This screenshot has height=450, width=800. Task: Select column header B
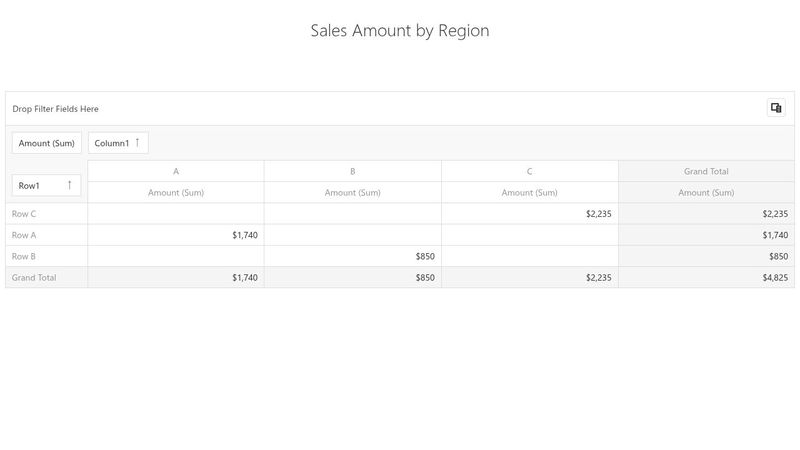pos(353,171)
